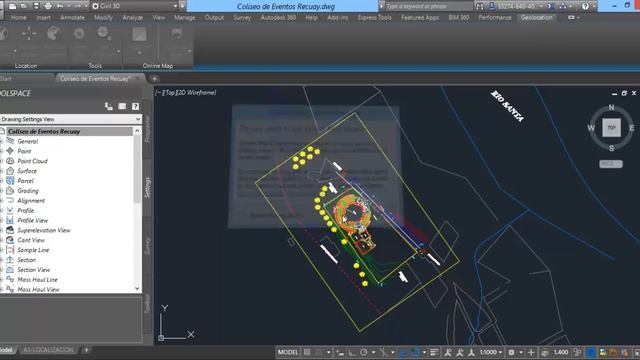This screenshot has width=640, height=360.
Task: Open the Survey ribbon tab
Action: pyautogui.click(x=242, y=18)
